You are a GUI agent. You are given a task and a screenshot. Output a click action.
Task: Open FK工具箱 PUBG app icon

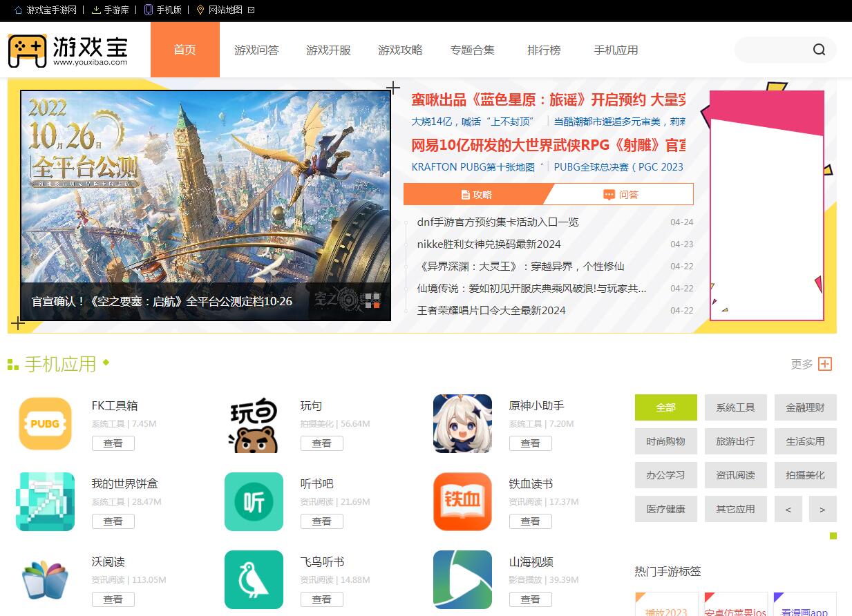point(45,423)
